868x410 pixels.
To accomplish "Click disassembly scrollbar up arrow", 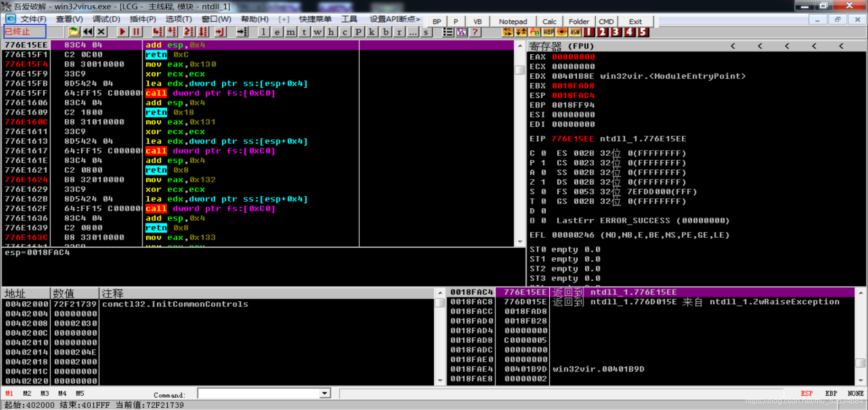I will click(520, 46).
